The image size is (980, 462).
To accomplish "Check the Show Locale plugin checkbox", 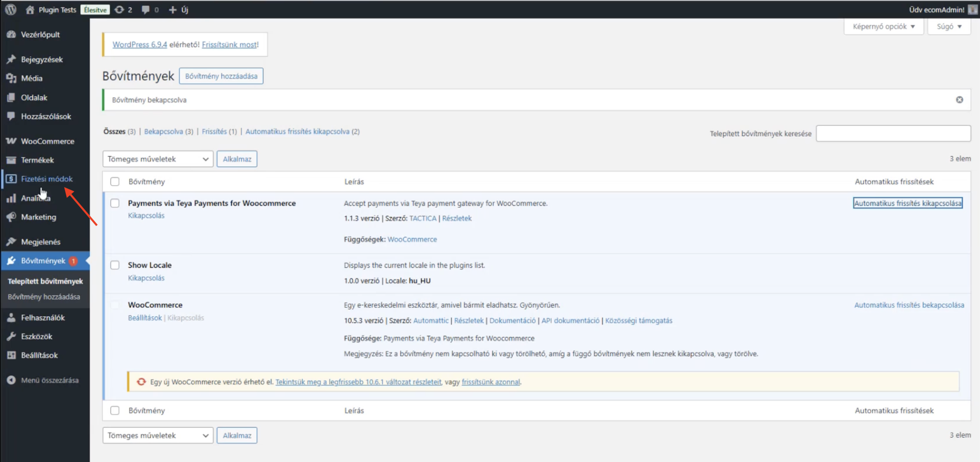I will point(115,265).
